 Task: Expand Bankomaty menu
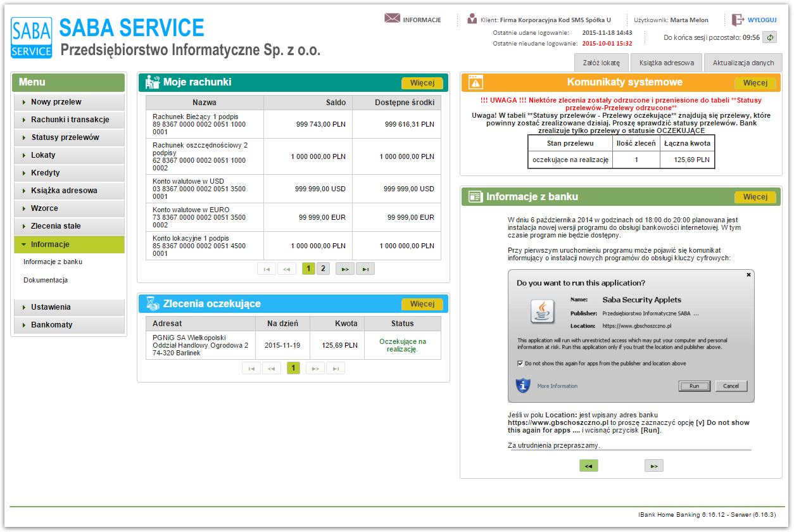coord(69,325)
